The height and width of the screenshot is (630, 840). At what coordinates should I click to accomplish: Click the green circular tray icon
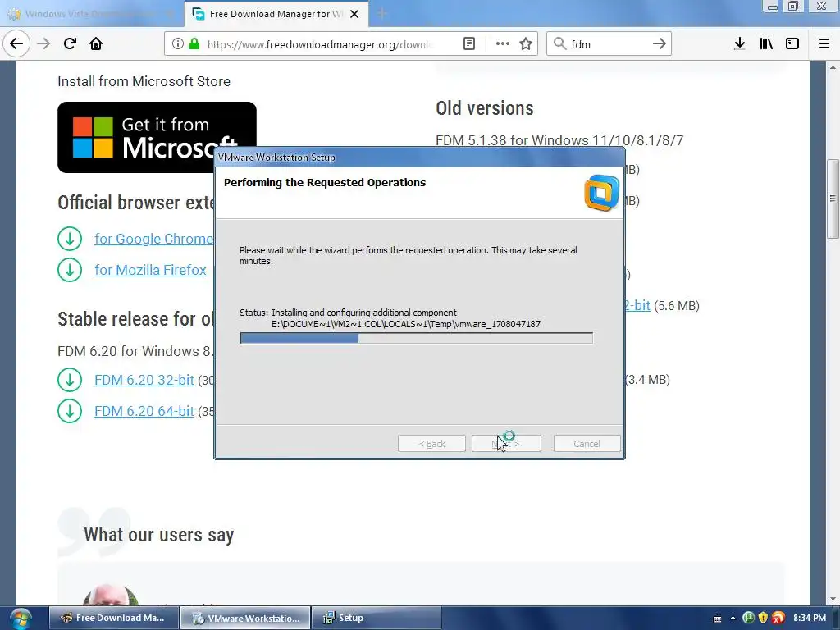pos(748,619)
